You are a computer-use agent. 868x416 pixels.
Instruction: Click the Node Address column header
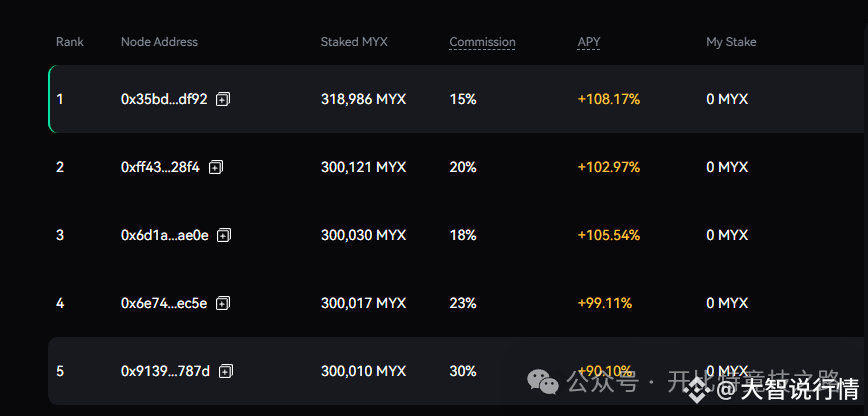click(x=159, y=42)
